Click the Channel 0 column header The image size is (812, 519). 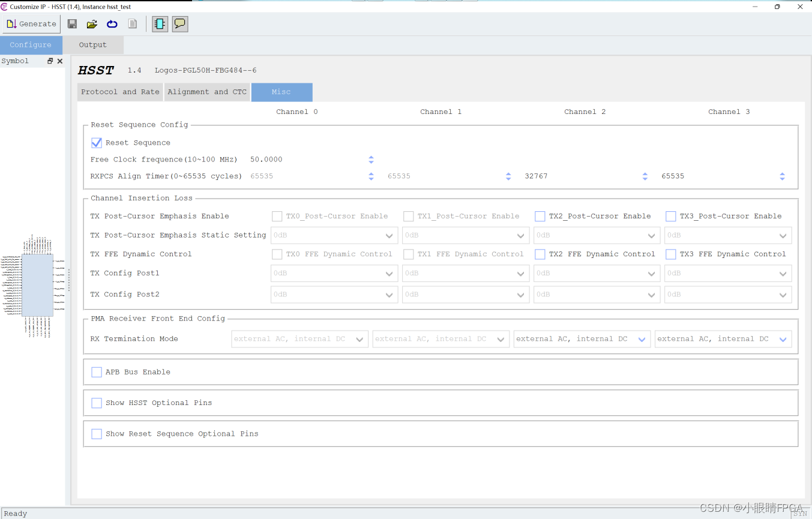(x=297, y=112)
